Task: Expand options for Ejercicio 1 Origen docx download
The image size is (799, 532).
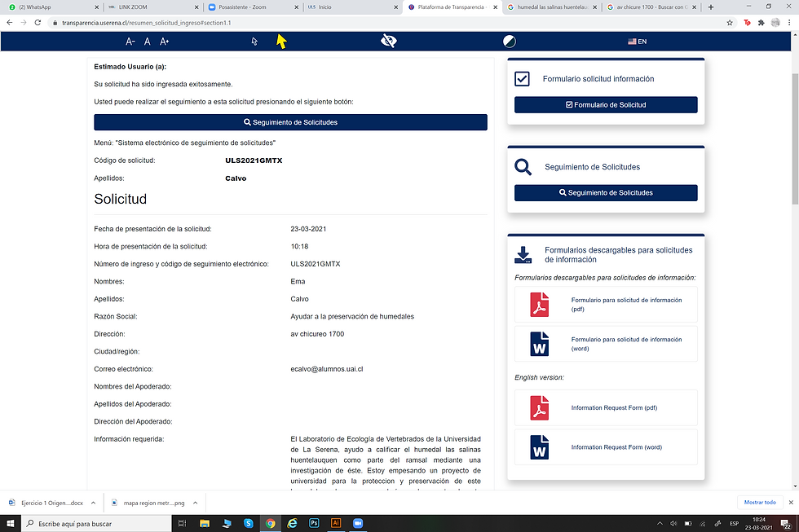Action: pos(93,503)
